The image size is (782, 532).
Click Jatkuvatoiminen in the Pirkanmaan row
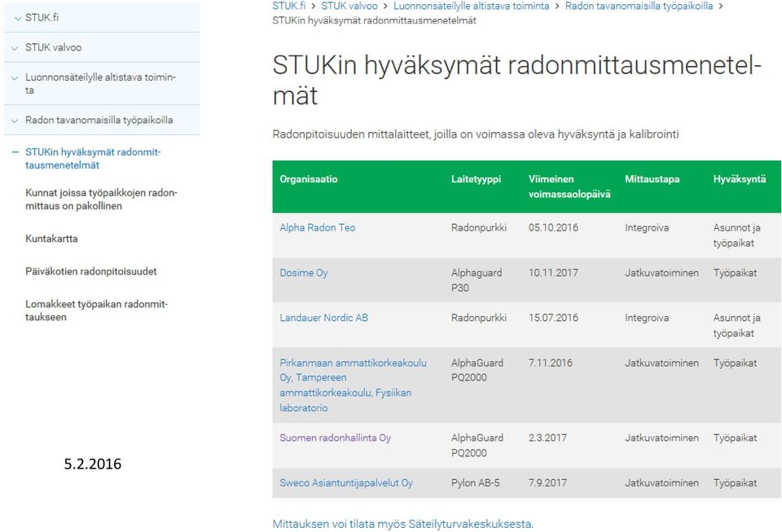pos(661,363)
